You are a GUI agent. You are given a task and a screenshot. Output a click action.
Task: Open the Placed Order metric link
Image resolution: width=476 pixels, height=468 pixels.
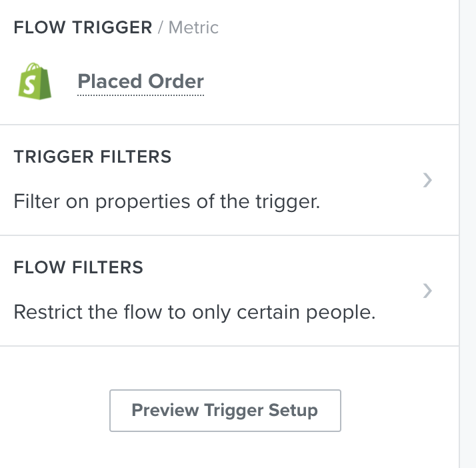point(141,81)
